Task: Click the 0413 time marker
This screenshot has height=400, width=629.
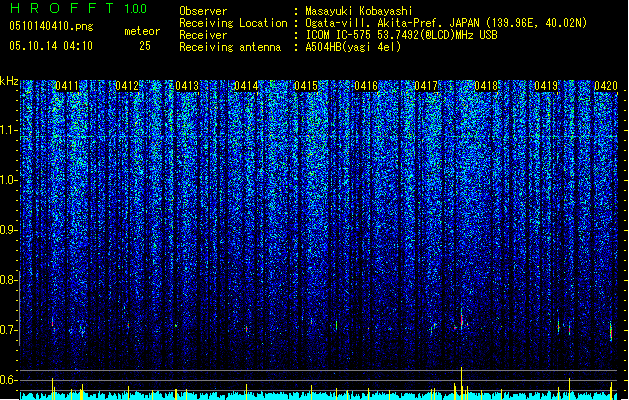Action: pos(187,86)
